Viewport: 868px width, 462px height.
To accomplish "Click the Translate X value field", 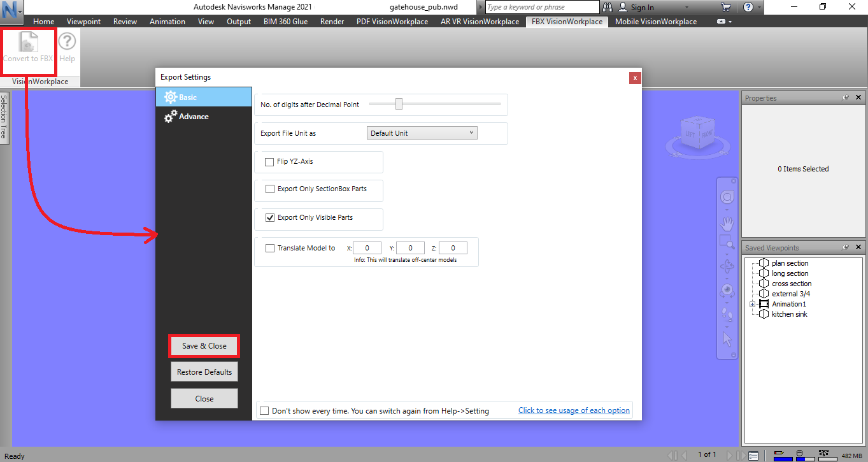I will pos(367,249).
